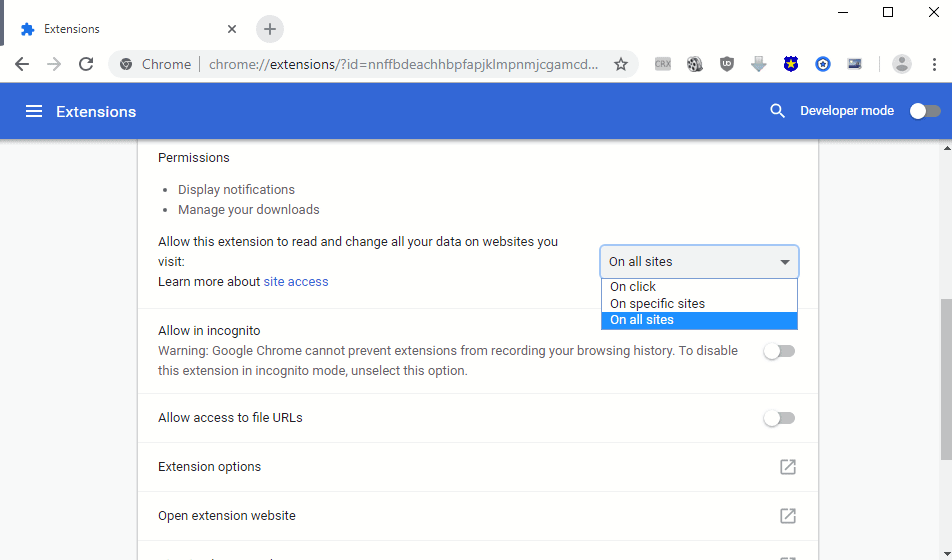The width and height of the screenshot is (952, 560).
Task: Click the incognito warning description text
Action: 448,361
